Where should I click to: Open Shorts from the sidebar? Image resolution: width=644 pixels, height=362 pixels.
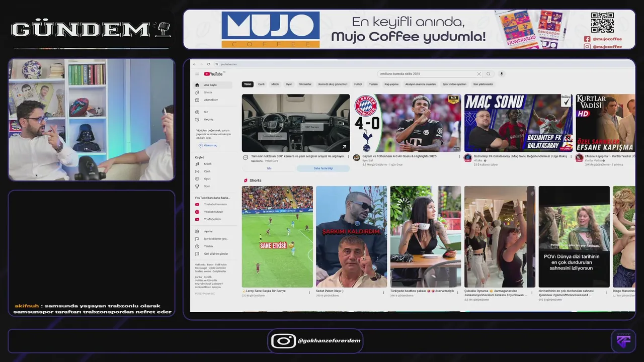point(213,93)
